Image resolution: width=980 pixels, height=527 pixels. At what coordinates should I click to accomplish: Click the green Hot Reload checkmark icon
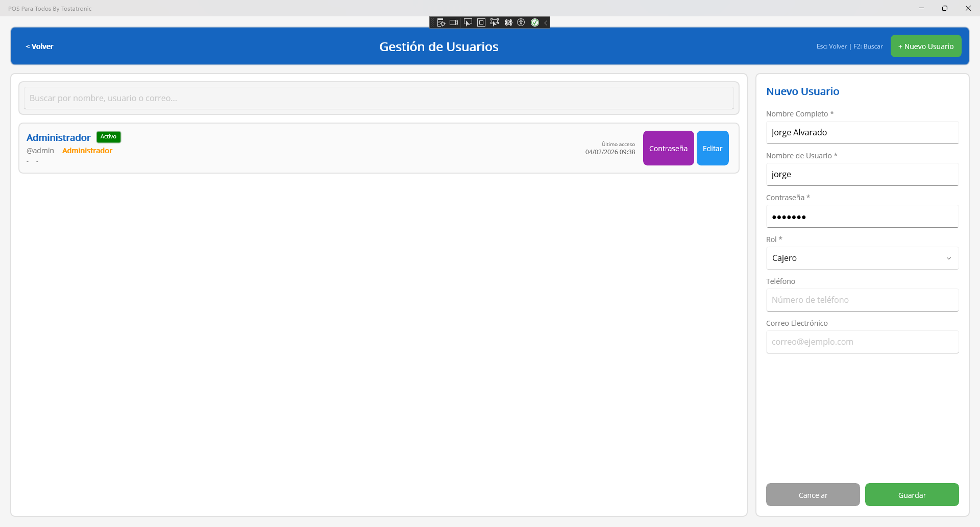(535, 22)
